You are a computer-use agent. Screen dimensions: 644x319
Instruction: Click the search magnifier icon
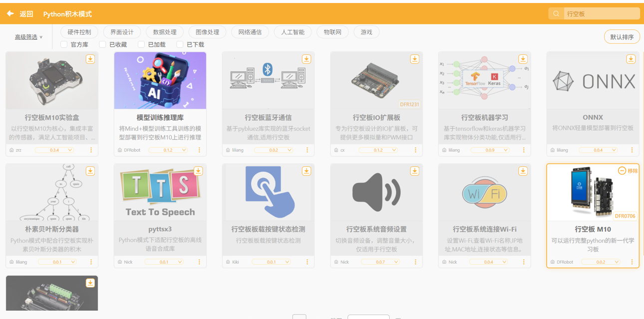(556, 14)
